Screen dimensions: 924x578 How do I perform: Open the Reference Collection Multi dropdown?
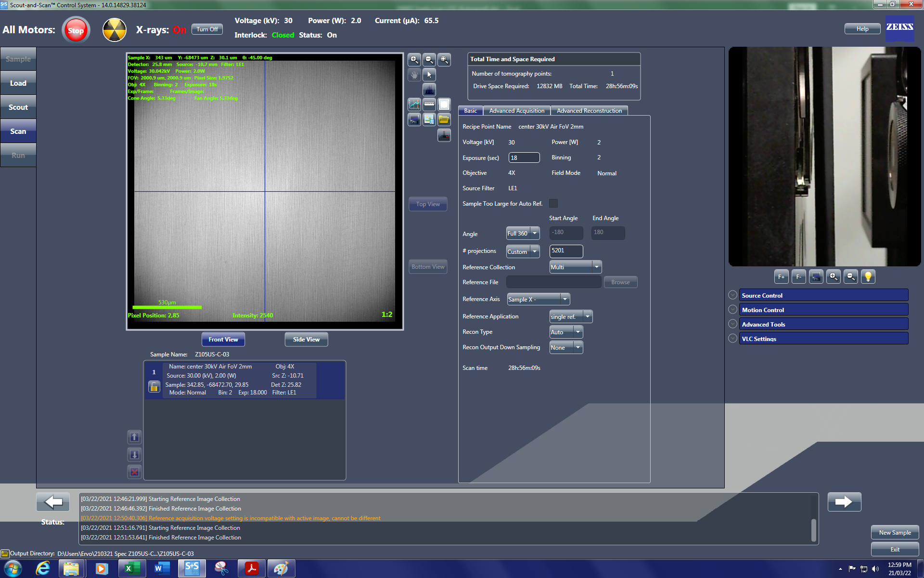[596, 267]
